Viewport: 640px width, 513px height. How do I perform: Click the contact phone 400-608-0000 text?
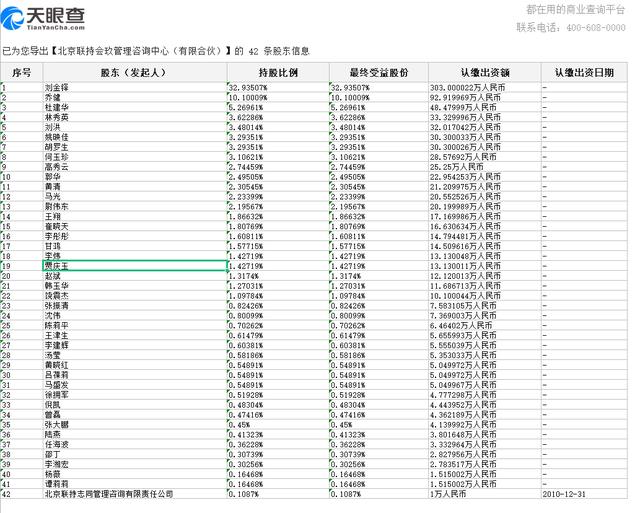click(571, 27)
